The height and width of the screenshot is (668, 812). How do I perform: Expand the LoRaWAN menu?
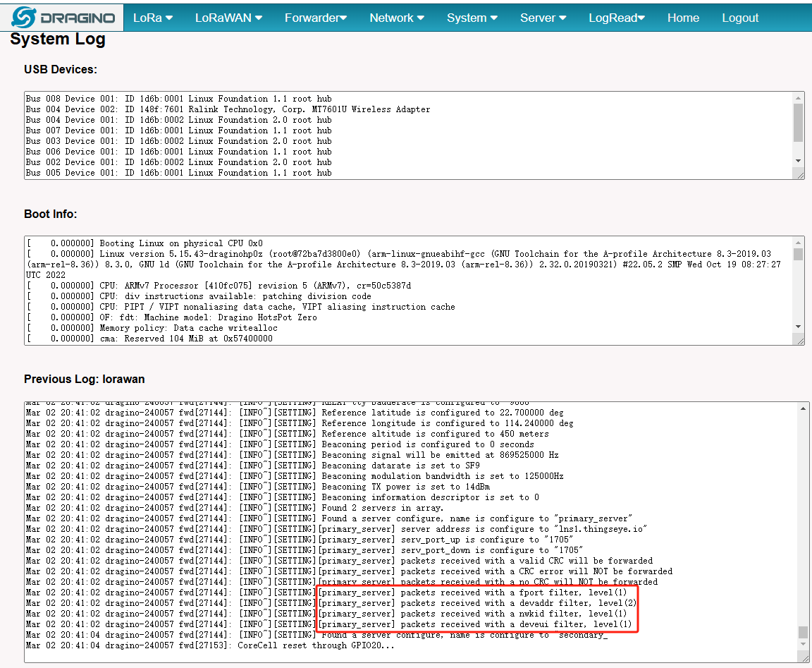[x=228, y=18]
